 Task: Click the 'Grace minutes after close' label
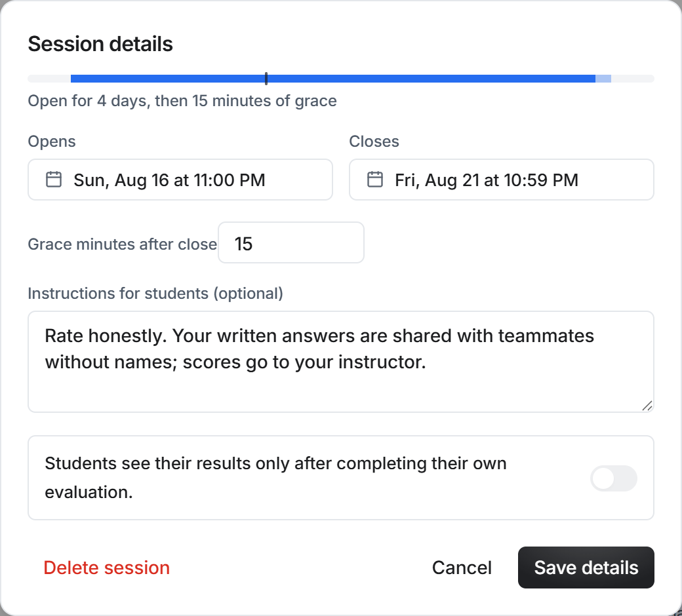122,244
